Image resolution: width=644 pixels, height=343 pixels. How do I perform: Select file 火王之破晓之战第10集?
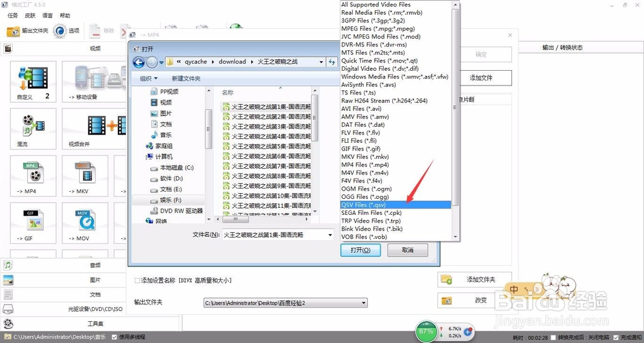(267, 196)
